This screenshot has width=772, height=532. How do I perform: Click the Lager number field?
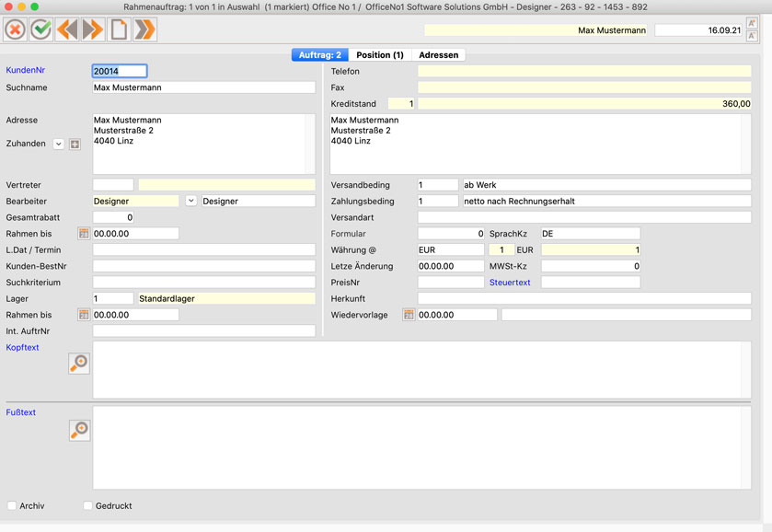[113, 298]
